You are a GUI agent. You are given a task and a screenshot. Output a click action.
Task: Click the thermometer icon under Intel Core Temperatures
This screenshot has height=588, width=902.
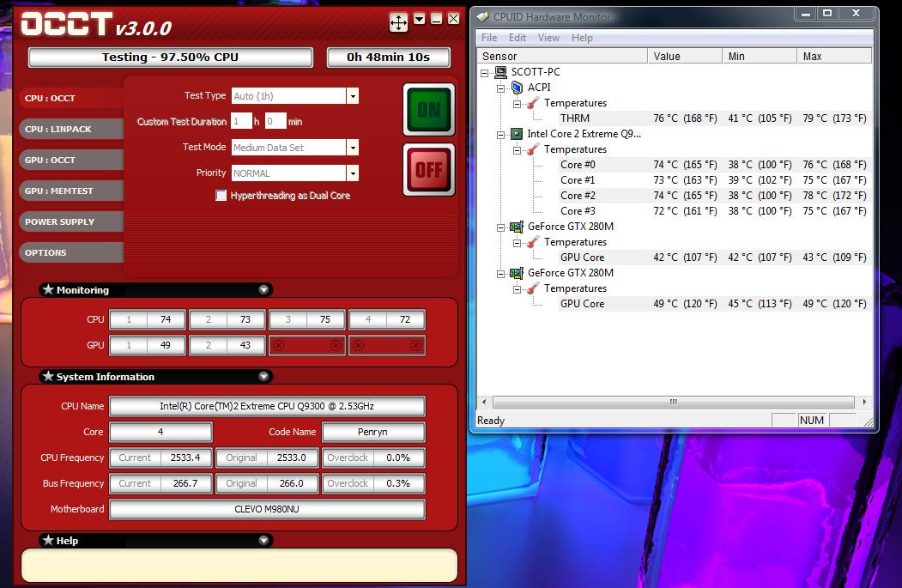click(x=533, y=149)
